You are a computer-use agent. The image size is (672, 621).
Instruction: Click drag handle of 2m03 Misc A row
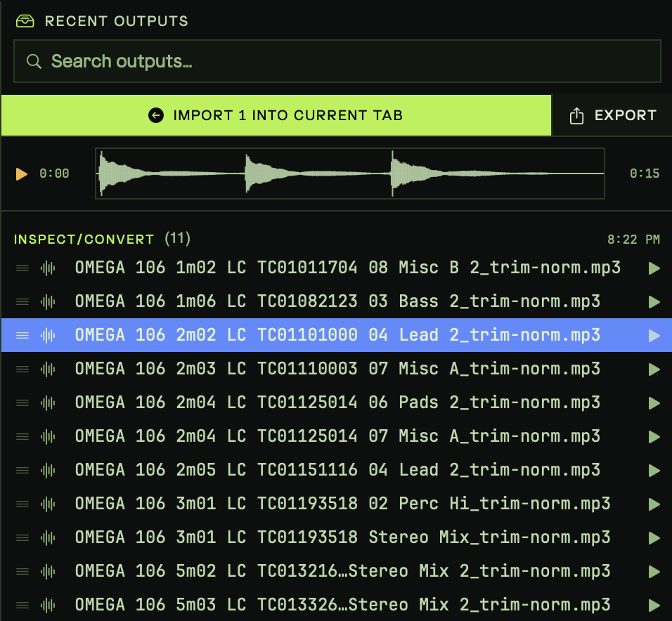tap(22, 370)
